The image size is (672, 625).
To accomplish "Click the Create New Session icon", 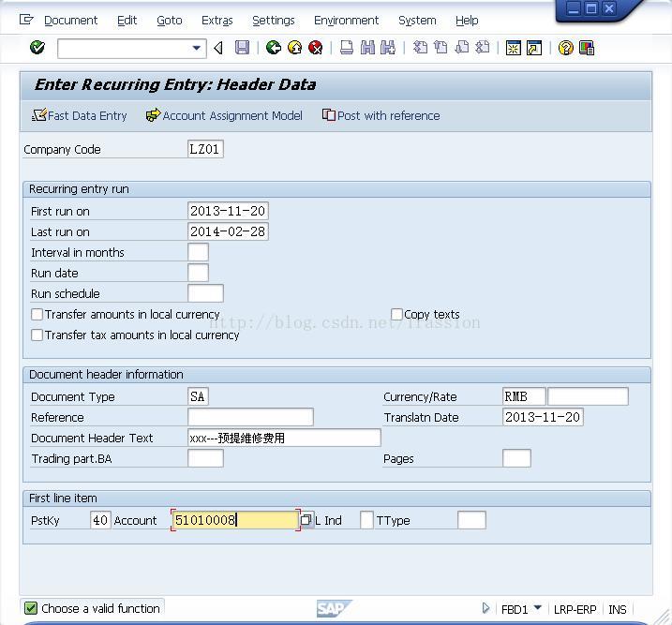I will [513, 48].
